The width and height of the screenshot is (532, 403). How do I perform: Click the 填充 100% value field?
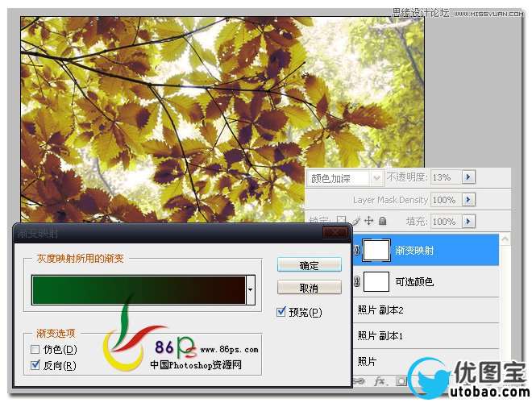point(447,222)
